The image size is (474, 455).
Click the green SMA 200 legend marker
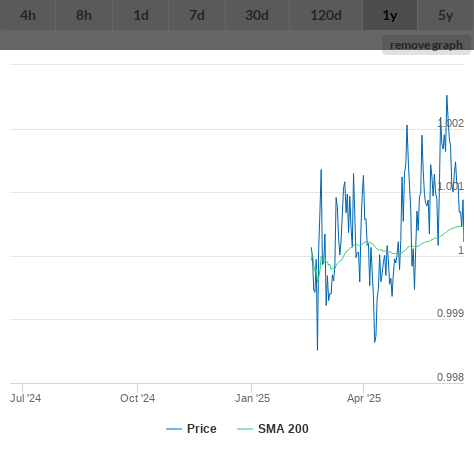245,429
